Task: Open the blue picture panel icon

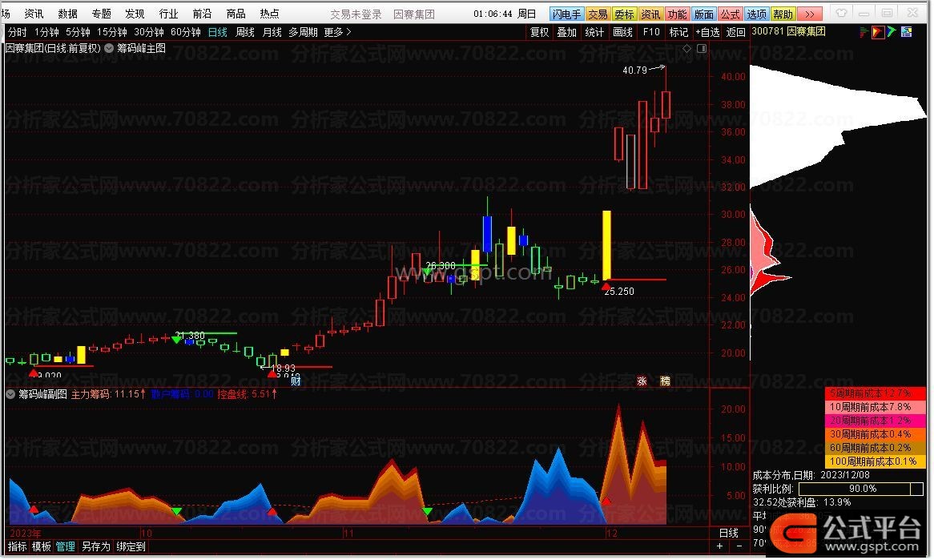Action: 907,32
